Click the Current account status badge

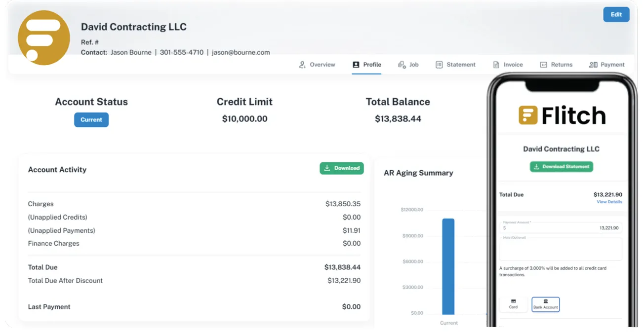91,119
